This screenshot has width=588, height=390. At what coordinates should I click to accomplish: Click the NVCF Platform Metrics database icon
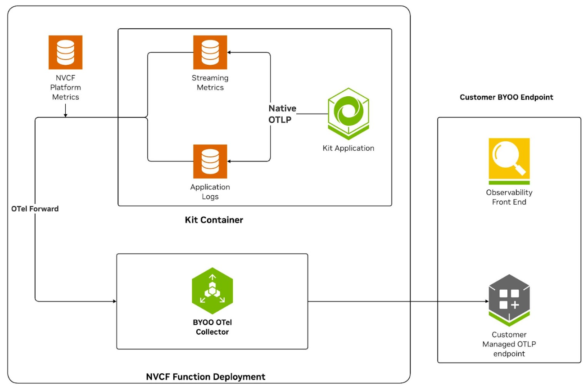pos(65,52)
